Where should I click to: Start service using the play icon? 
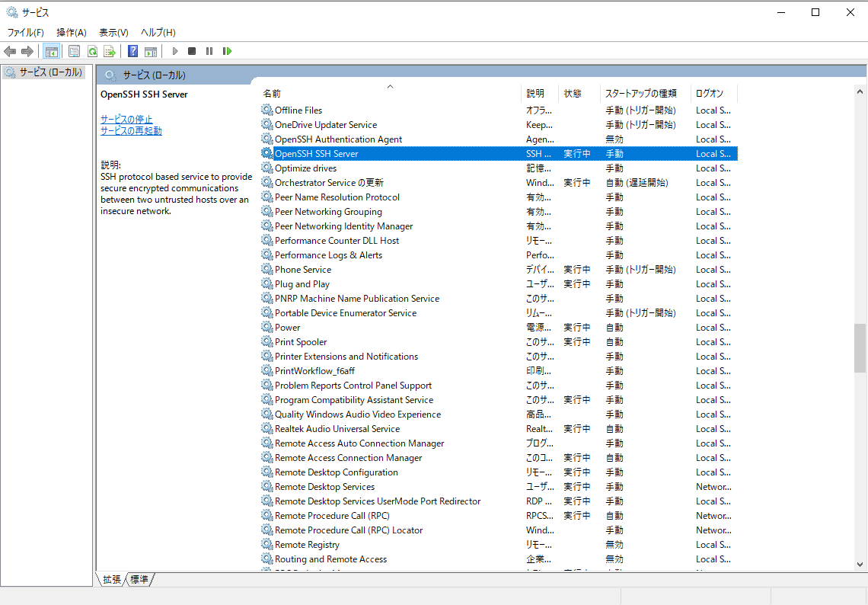[175, 51]
